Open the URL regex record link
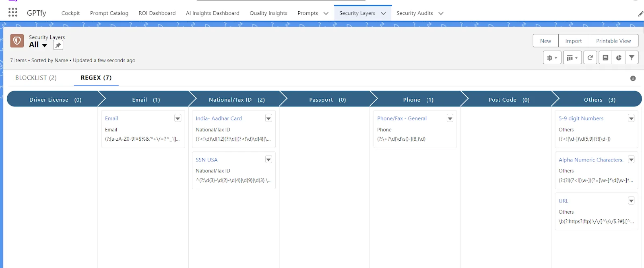Screen dimensions: 644x268 pos(563,201)
